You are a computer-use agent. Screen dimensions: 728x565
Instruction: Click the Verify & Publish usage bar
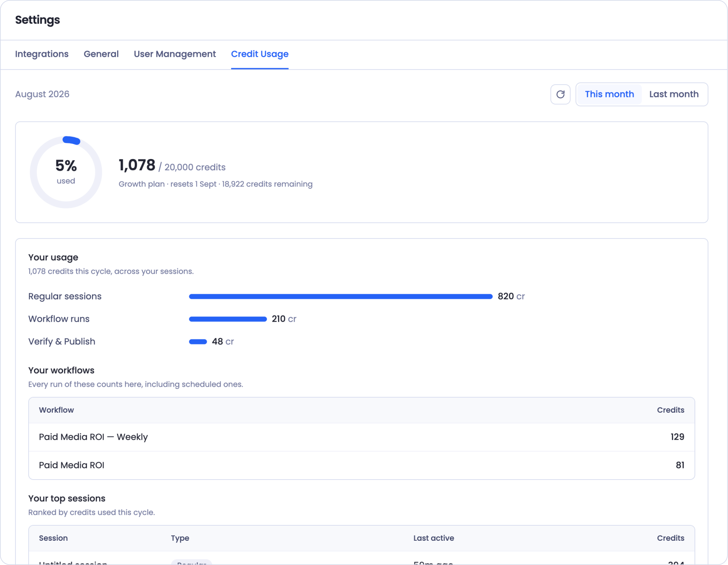tap(198, 342)
